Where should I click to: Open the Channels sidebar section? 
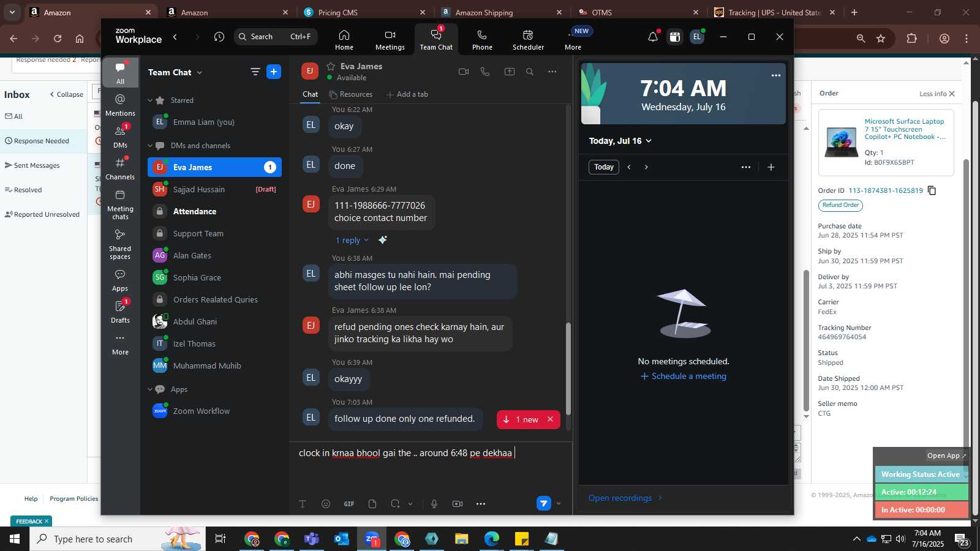click(120, 168)
